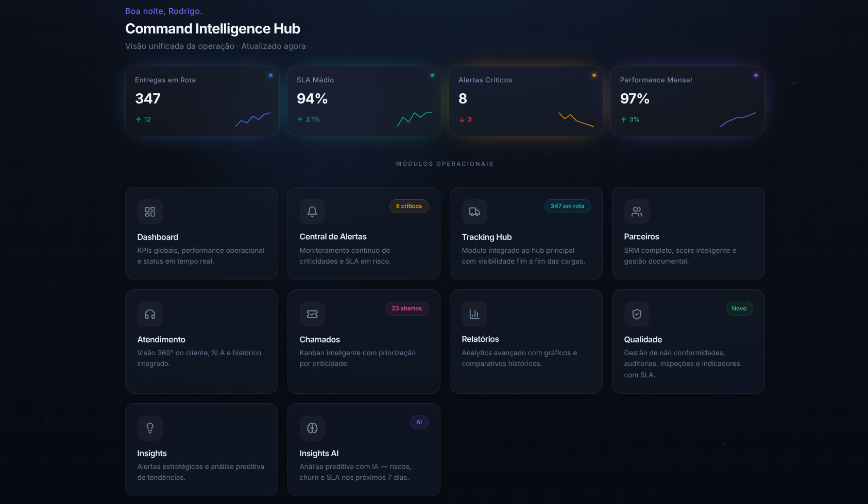This screenshot has width=868, height=504.
Task: Click the ticket icon in Chamados
Action: coord(312,314)
